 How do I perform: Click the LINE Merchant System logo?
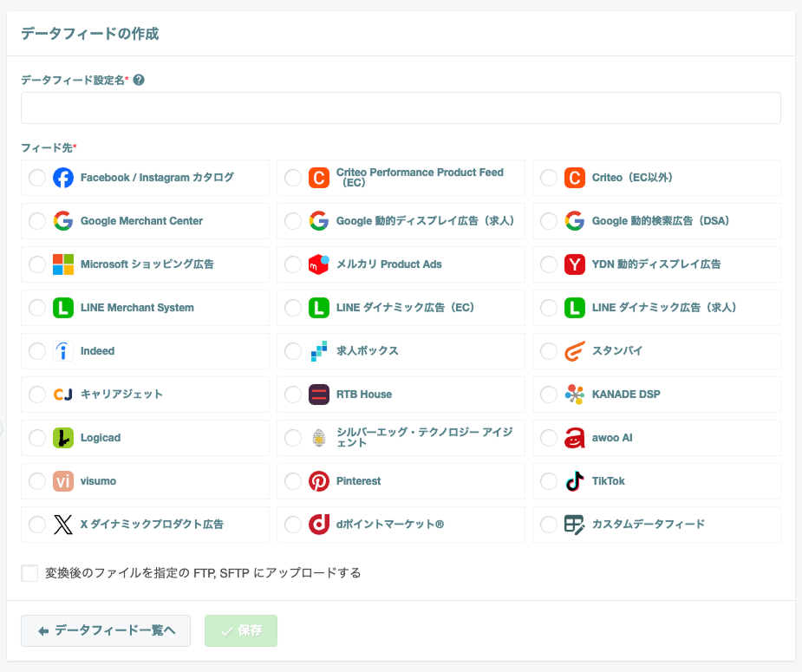click(63, 308)
